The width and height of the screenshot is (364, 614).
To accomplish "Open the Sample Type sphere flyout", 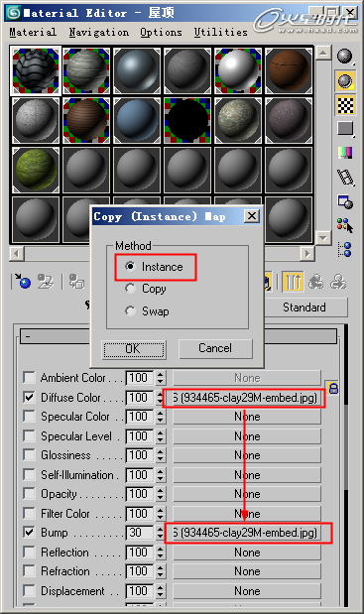I will pos(345,57).
